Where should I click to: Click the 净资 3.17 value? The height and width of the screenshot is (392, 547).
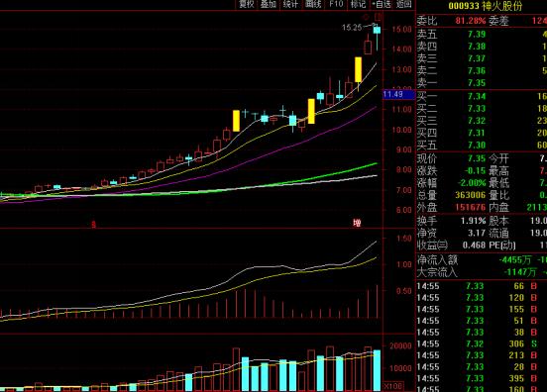click(477, 233)
